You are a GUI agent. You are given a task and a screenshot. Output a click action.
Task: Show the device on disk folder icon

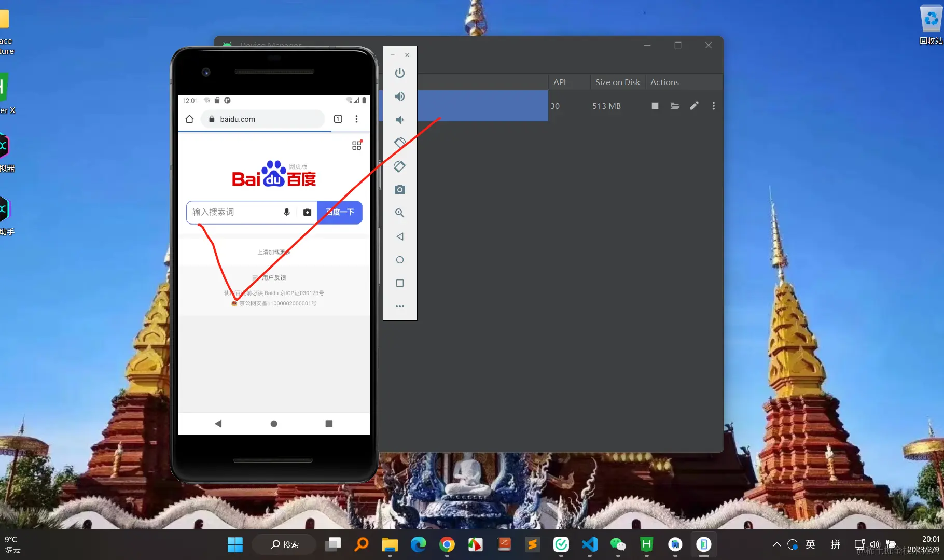coord(675,106)
